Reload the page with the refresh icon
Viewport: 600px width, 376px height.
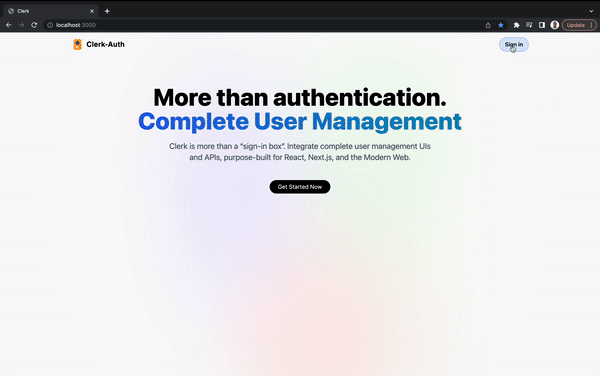(x=34, y=25)
